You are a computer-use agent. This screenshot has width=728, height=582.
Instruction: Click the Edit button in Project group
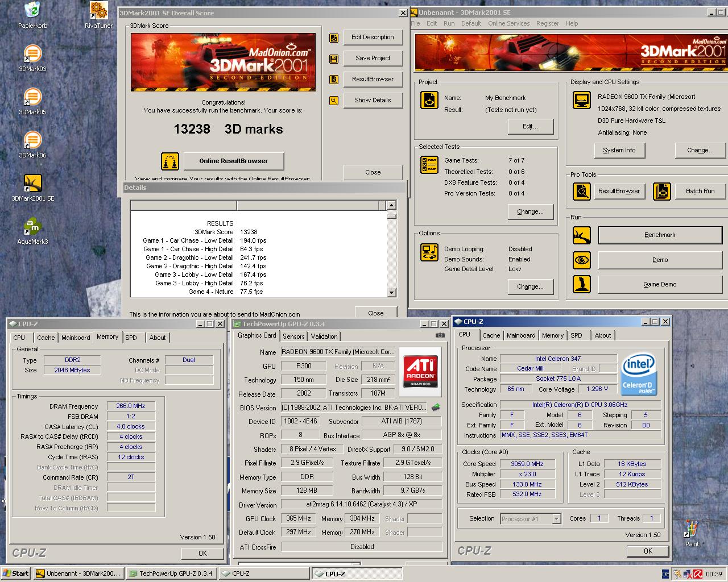(x=530, y=127)
